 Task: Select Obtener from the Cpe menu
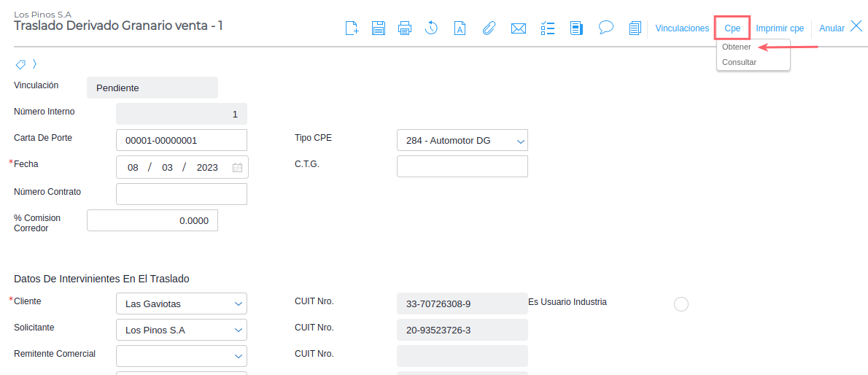[737, 47]
